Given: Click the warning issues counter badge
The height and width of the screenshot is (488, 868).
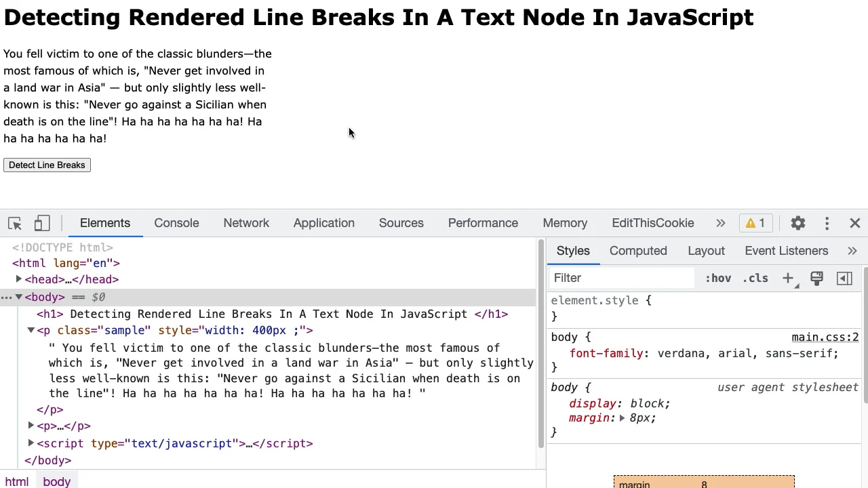Looking at the screenshot, I should [755, 223].
